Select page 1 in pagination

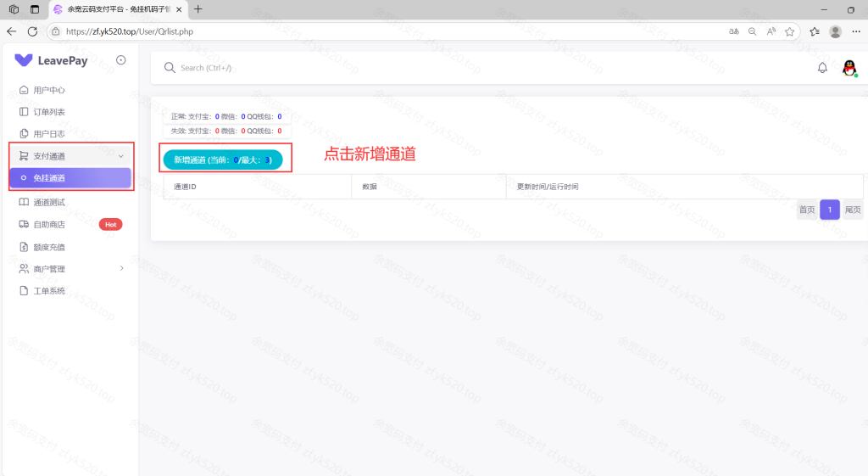click(x=829, y=210)
